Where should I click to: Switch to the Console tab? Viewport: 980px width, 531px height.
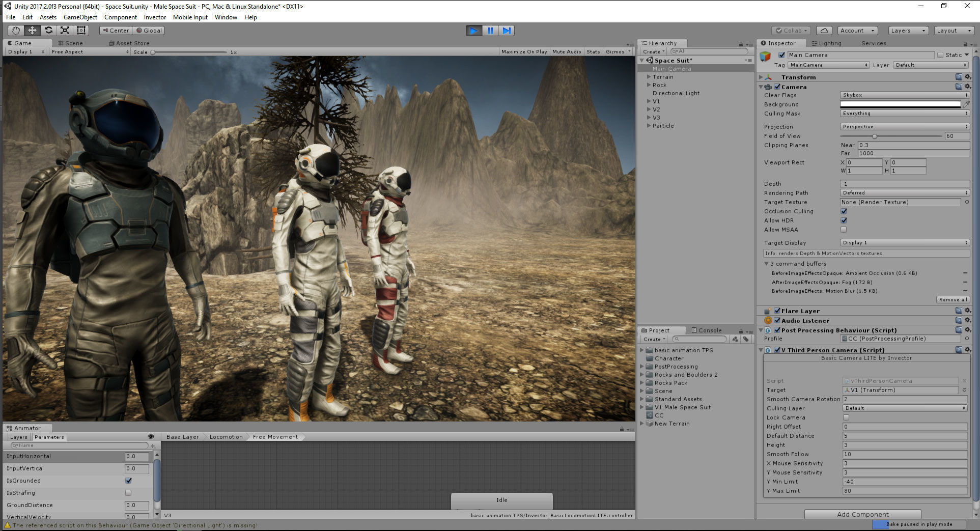[707, 330]
